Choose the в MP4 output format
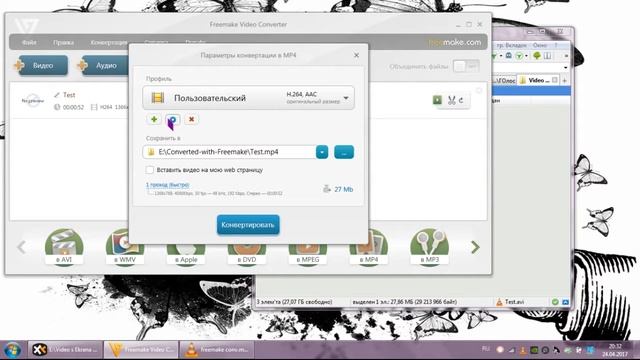Screen dimensions: 640x360 click(x=369, y=248)
